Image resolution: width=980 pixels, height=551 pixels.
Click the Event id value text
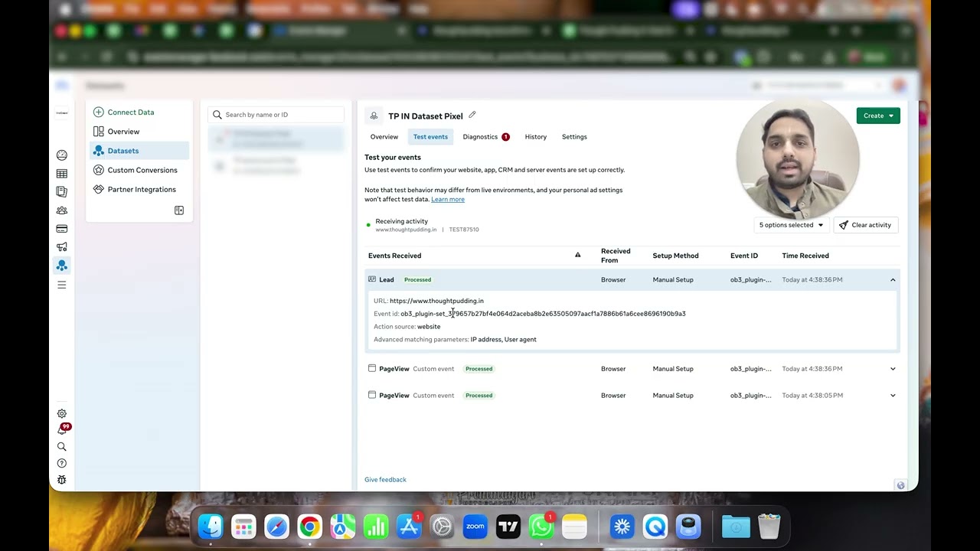tap(543, 314)
